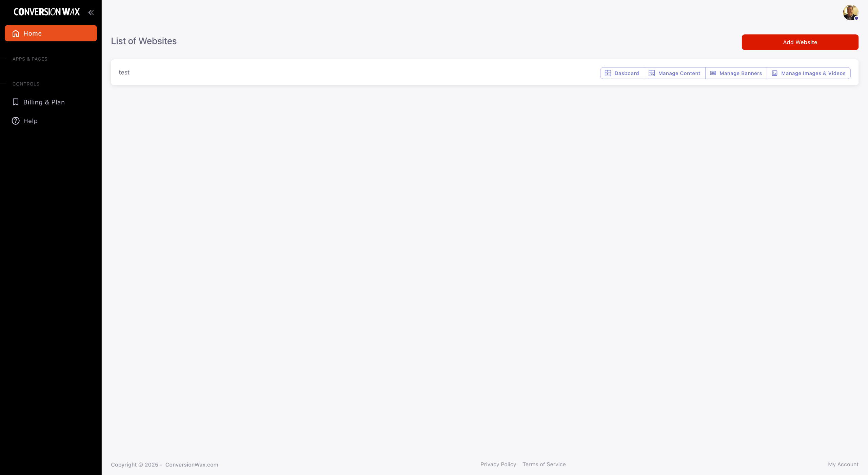Screen dimensions: 868x475
Task: Open the Help menu item
Action: coord(31,121)
